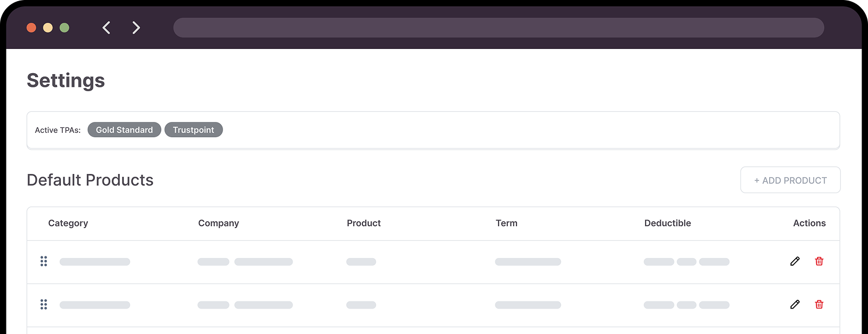Click the red close window dot
Viewport: 868px width, 334px height.
(31, 28)
